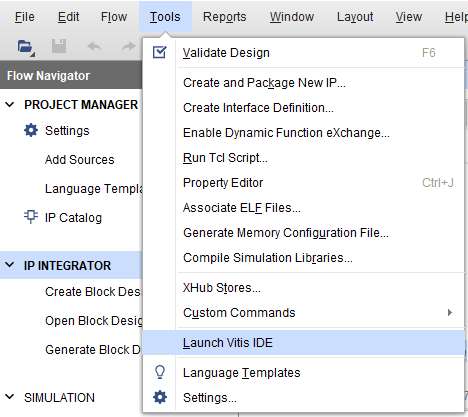Collapse the IP INTEGRATOR section
This screenshot has width=468, height=417.
click(10, 265)
